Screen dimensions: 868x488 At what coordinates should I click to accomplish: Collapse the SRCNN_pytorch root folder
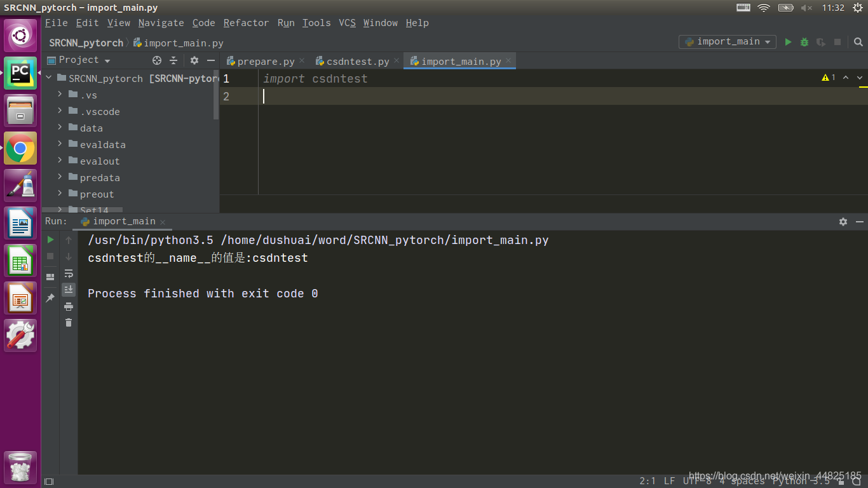click(x=49, y=78)
